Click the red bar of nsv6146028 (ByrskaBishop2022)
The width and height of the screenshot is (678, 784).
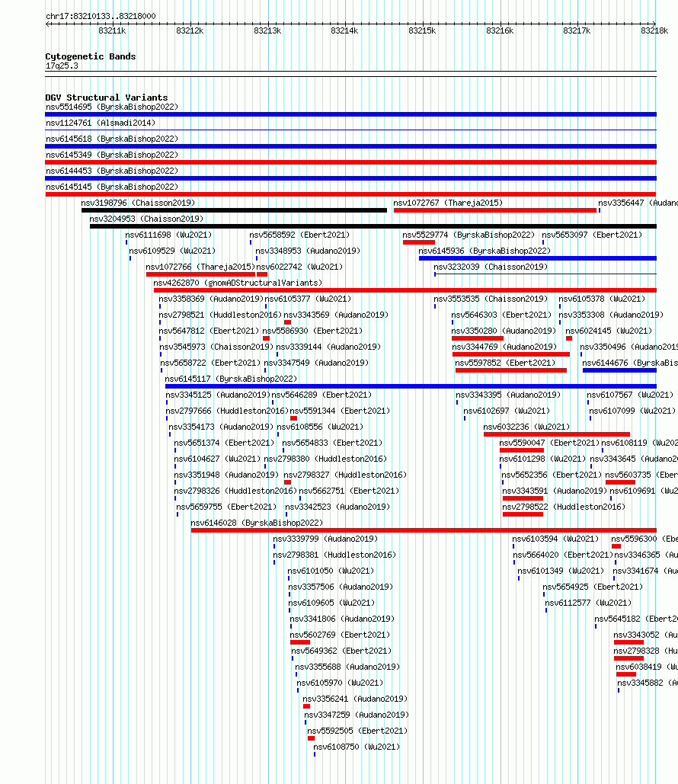pos(424,530)
